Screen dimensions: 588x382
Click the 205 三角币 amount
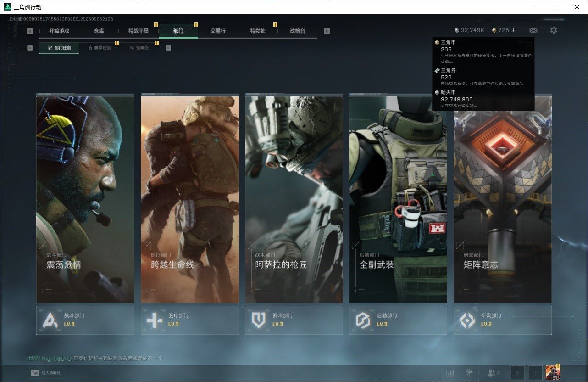click(446, 49)
